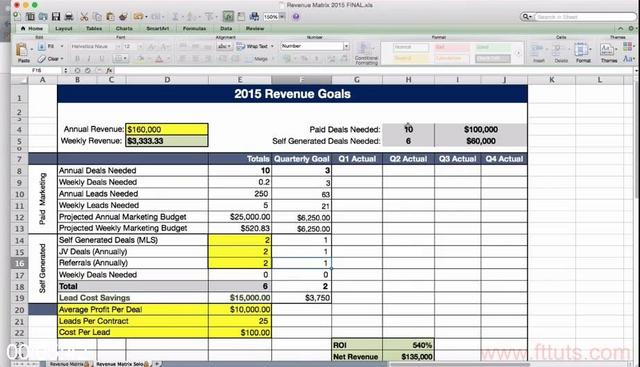
Task: Click the Font Color icon
Action: [x=159, y=59]
